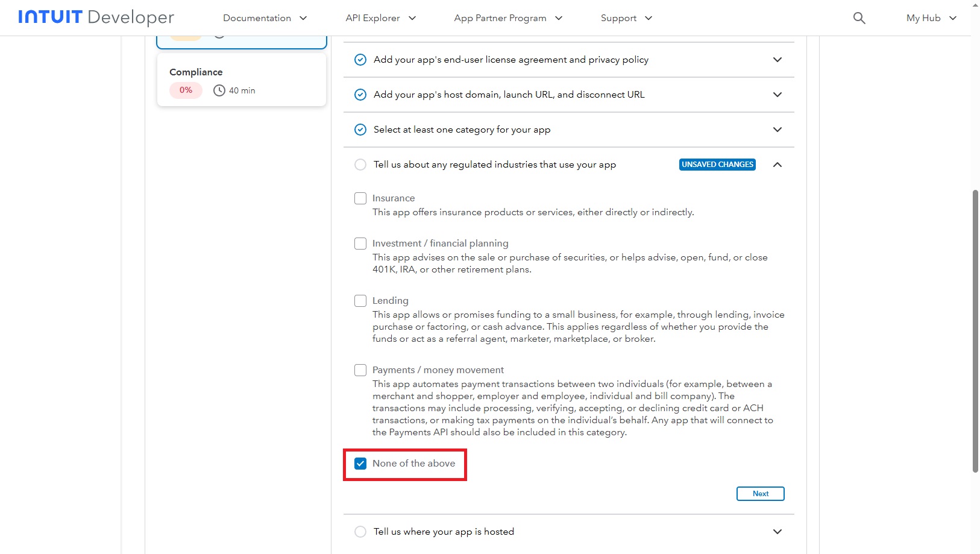Click the checkmark icon beside category selection

360,130
